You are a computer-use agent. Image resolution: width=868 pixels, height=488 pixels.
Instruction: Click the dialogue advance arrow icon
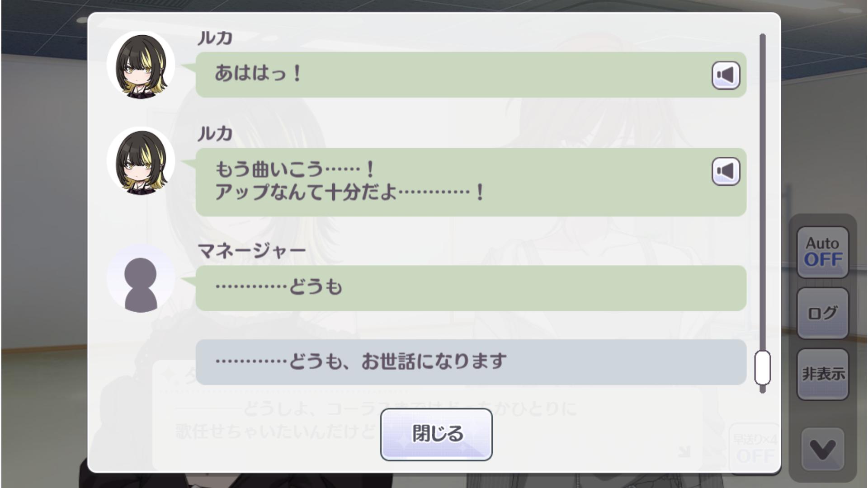point(684,451)
